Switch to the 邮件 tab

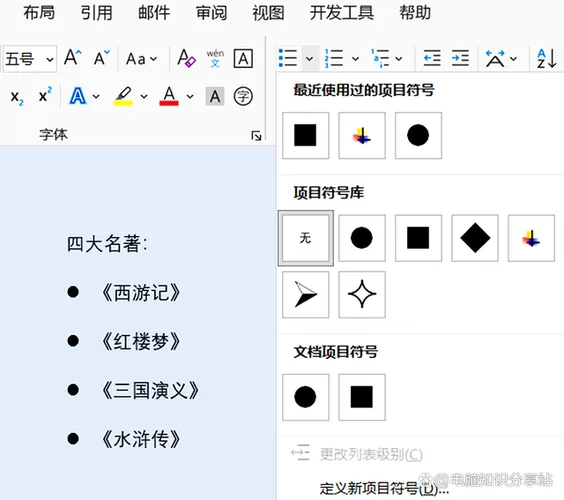(154, 13)
